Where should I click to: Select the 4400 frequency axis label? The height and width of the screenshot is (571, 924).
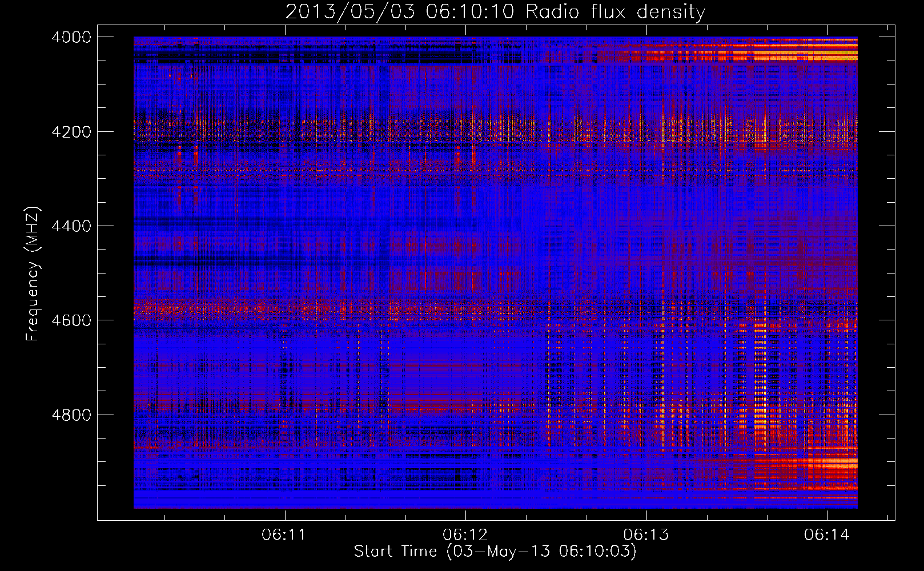[x=71, y=226]
